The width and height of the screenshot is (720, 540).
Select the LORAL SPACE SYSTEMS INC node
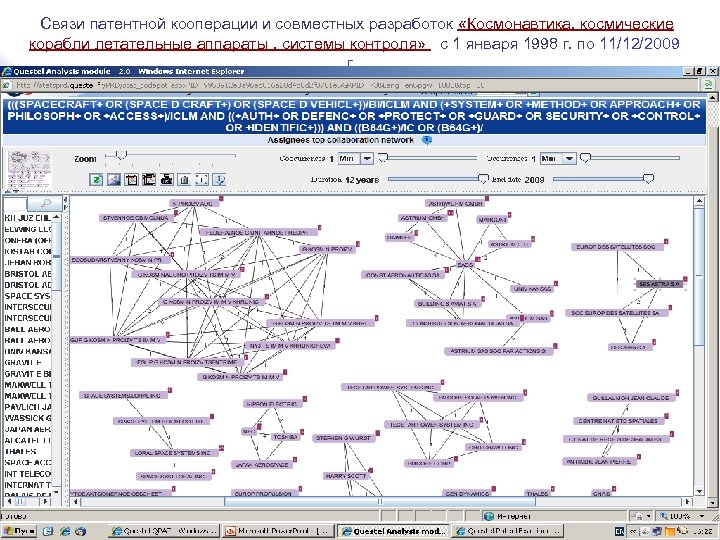173,453
